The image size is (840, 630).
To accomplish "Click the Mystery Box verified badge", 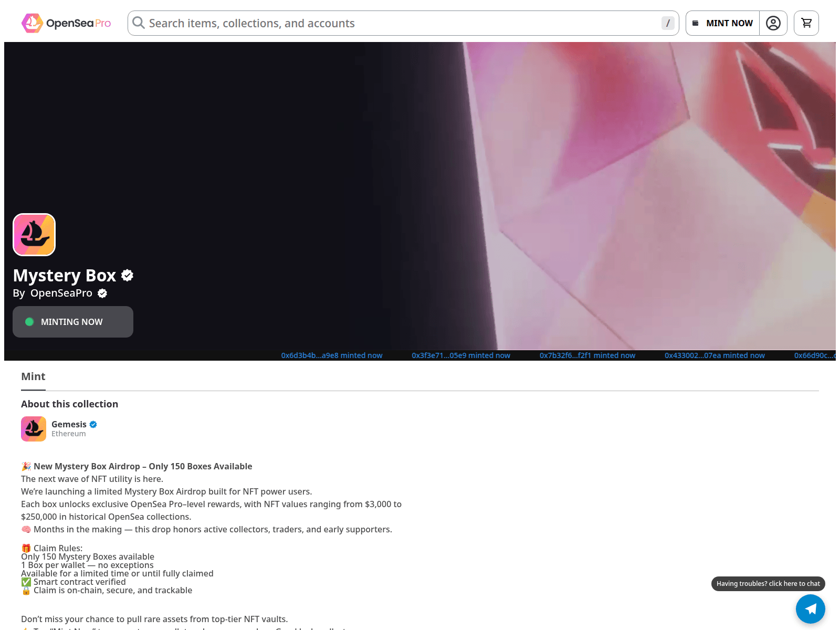I will (127, 275).
